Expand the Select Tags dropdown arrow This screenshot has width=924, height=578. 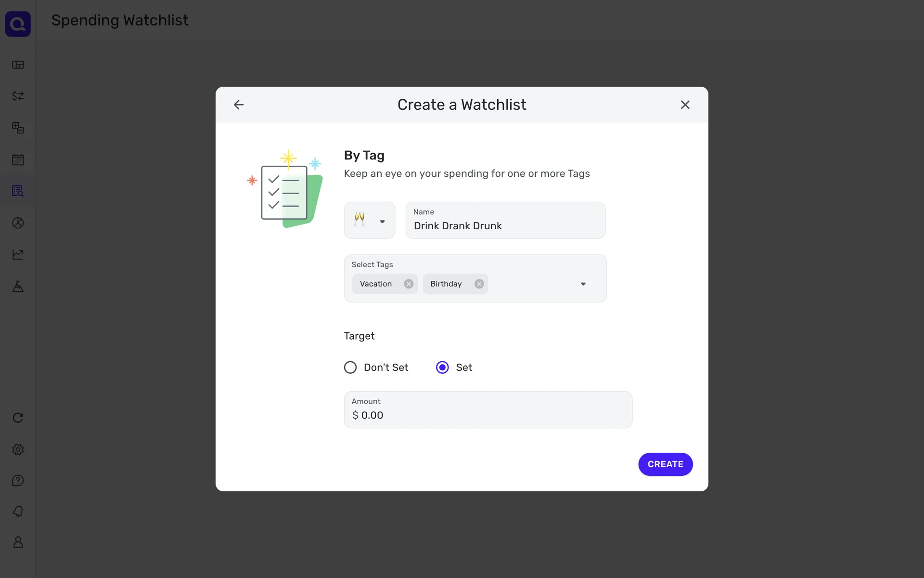click(x=583, y=284)
